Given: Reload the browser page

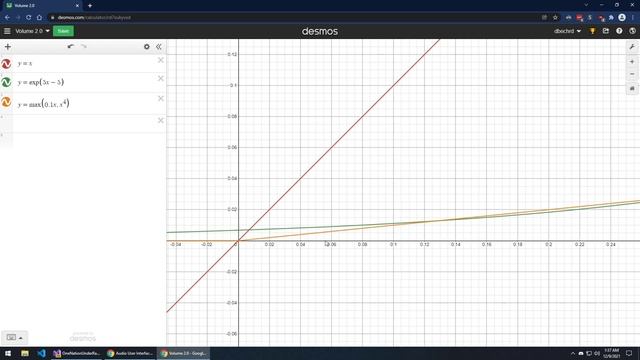Looking at the screenshot, I should pos(29,18).
